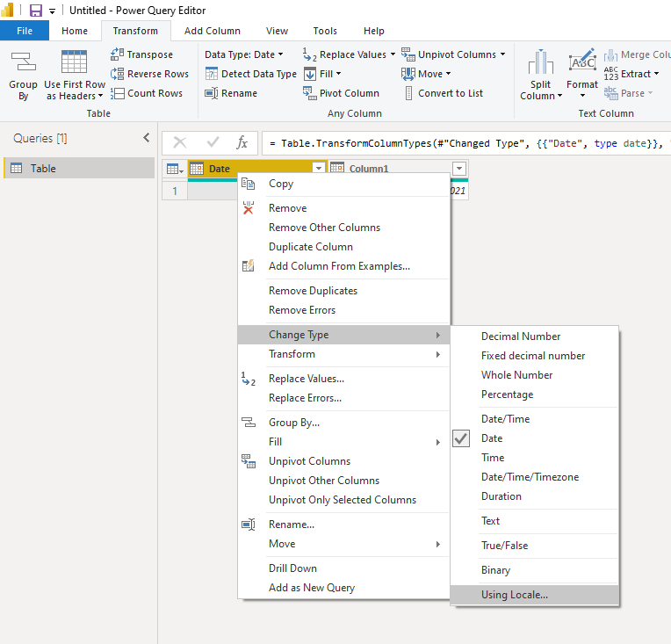
Task: Expand the Move submenu in context menu
Action: coord(437,544)
